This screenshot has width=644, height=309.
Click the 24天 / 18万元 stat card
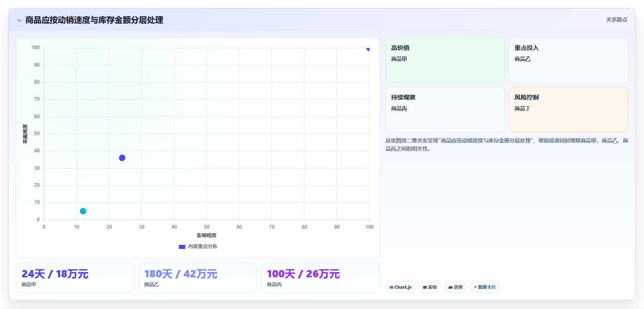coord(75,278)
